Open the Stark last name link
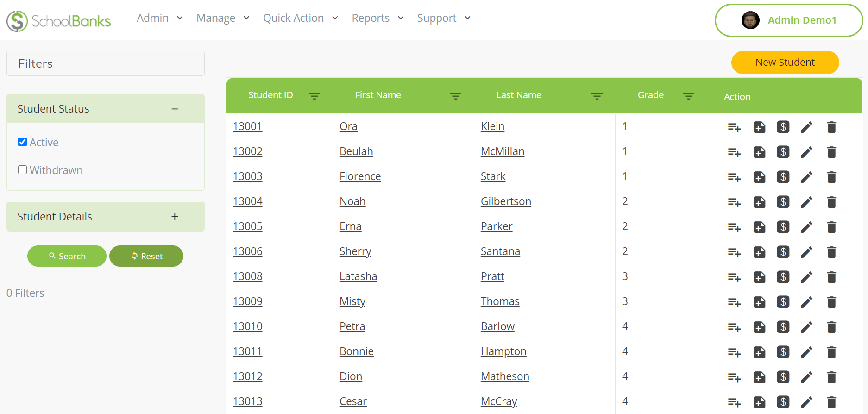Screen dimensions: 868x414 point(493,176)
